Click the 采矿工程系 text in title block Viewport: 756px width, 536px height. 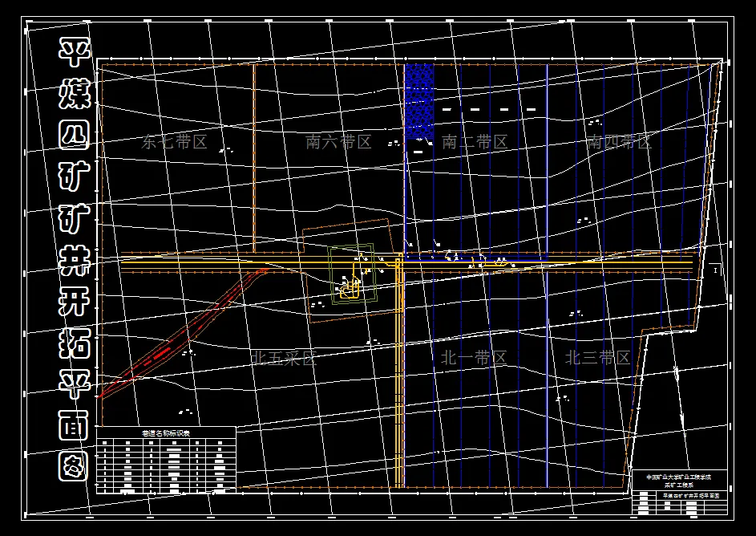click(679, 485)
